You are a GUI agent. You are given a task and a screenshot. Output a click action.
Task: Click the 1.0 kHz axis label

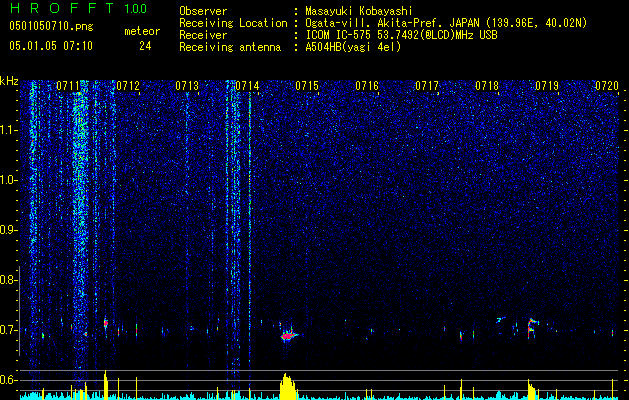point(9,180)
